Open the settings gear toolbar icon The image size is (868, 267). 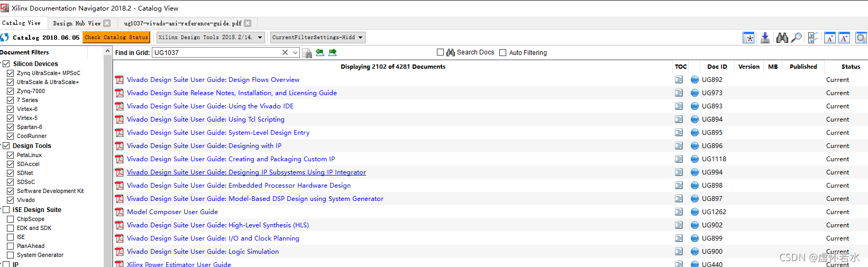pos(861,38)
